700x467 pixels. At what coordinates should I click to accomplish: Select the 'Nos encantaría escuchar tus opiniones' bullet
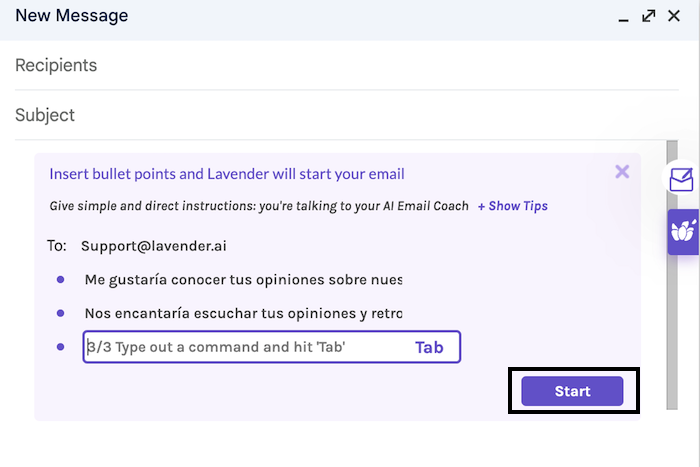tap(243, 313)
